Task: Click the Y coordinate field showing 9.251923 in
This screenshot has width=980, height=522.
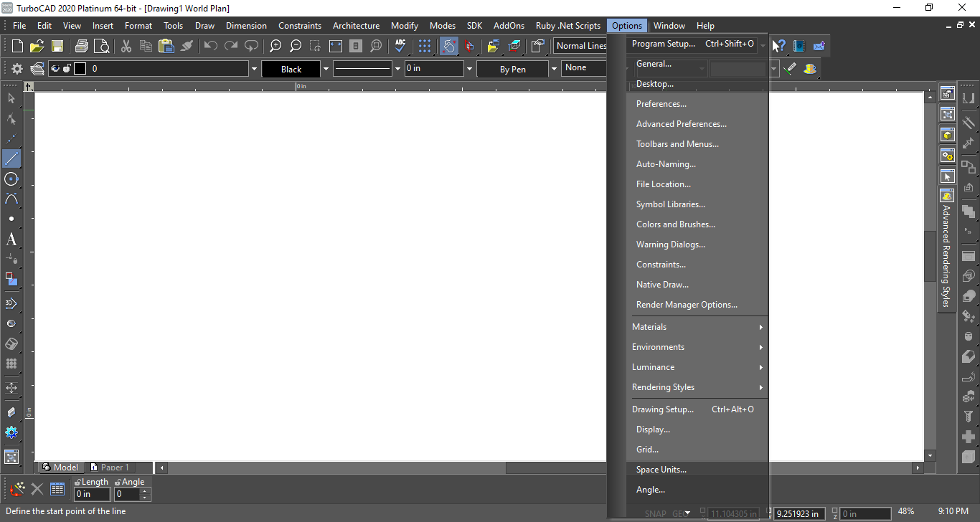Action: point(799,513)
